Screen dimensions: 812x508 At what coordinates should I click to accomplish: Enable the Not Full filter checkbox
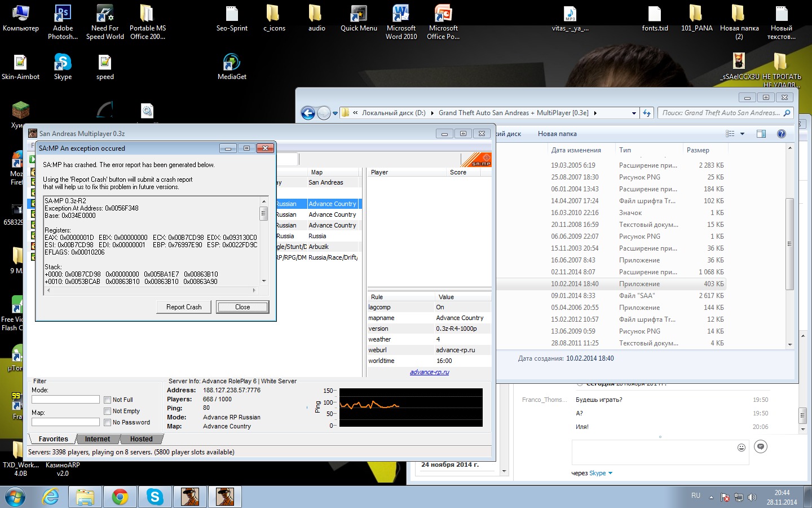click(x=108, y=400)
